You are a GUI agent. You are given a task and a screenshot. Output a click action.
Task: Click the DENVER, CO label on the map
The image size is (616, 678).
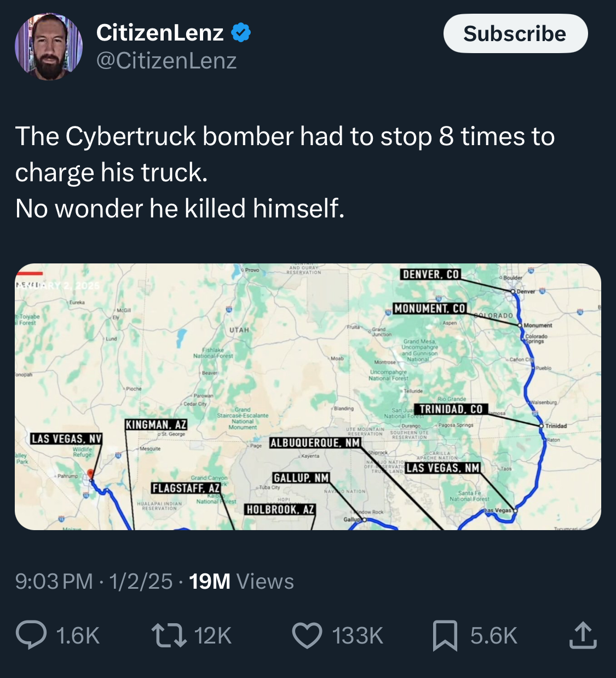[x=432, y=273]
